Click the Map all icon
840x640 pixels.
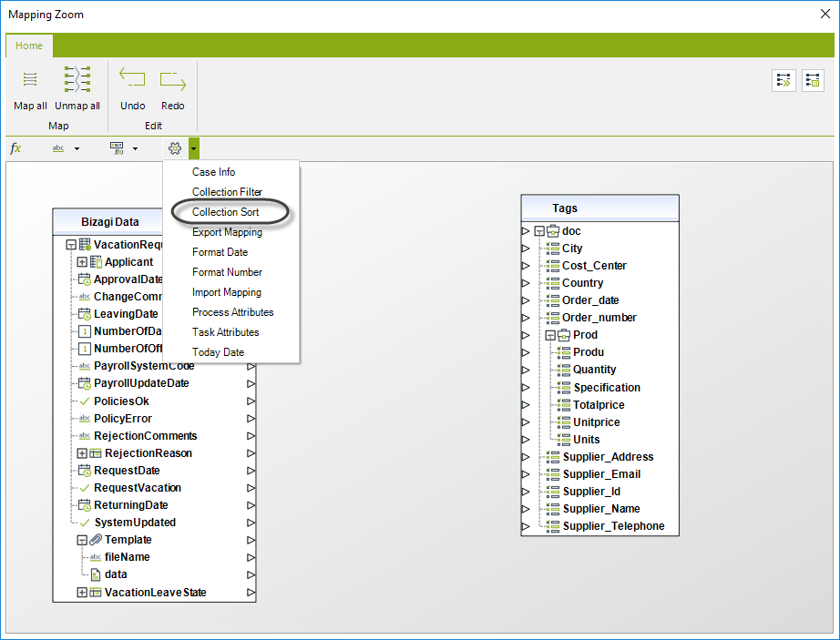(x=30, y=80)
